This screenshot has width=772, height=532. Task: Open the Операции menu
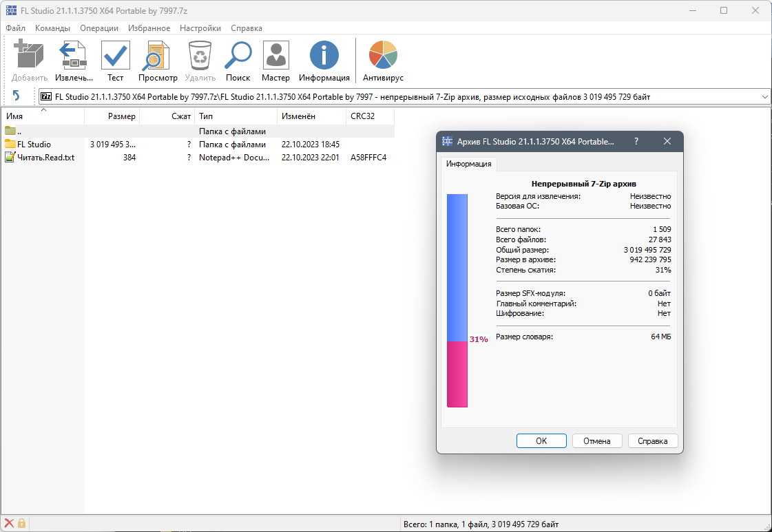99,28
